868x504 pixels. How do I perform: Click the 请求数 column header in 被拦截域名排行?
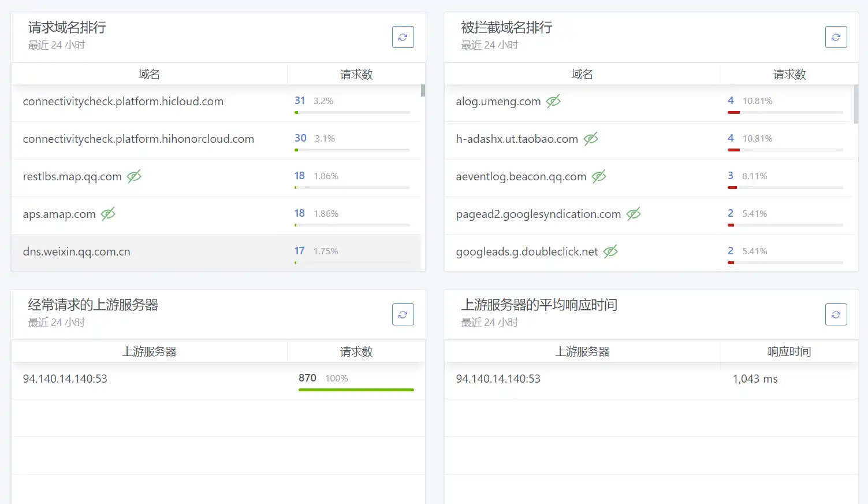[789, 74]
